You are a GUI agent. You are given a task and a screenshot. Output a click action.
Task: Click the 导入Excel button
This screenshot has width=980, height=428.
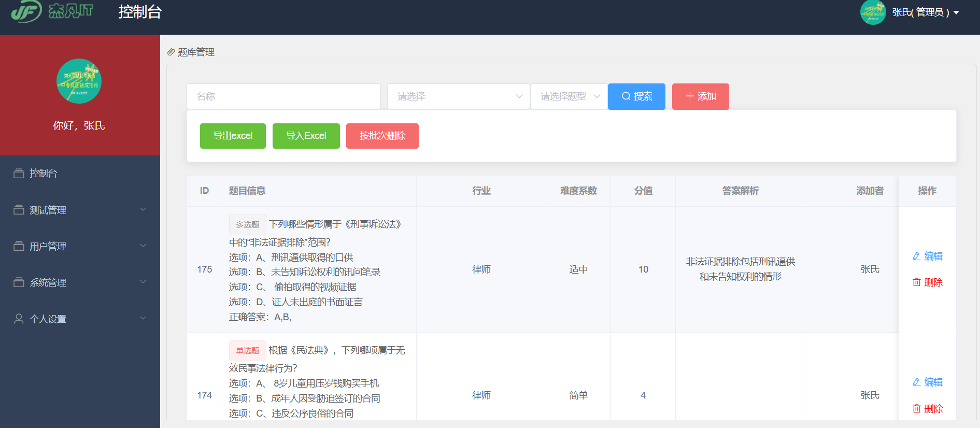click(306, 136)
